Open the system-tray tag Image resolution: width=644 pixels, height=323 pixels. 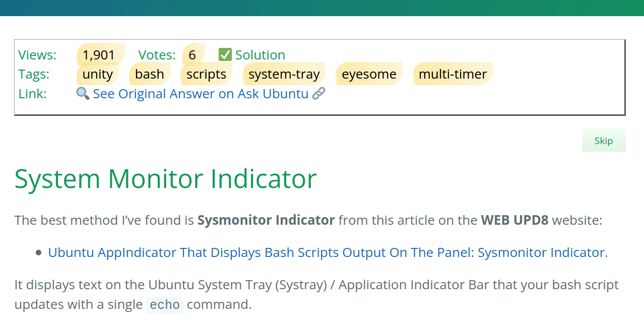pos(284,74)
